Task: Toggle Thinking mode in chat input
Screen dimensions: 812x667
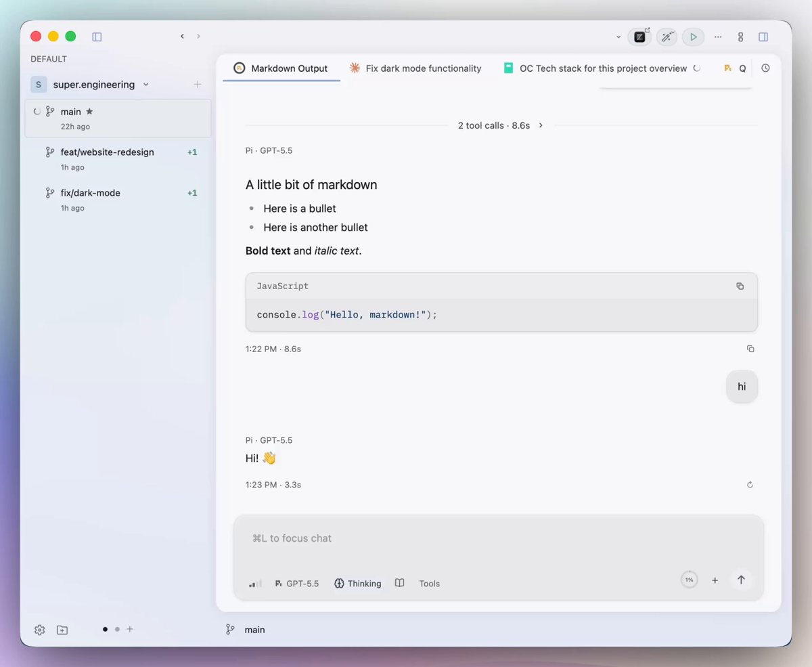Action: 358,584
